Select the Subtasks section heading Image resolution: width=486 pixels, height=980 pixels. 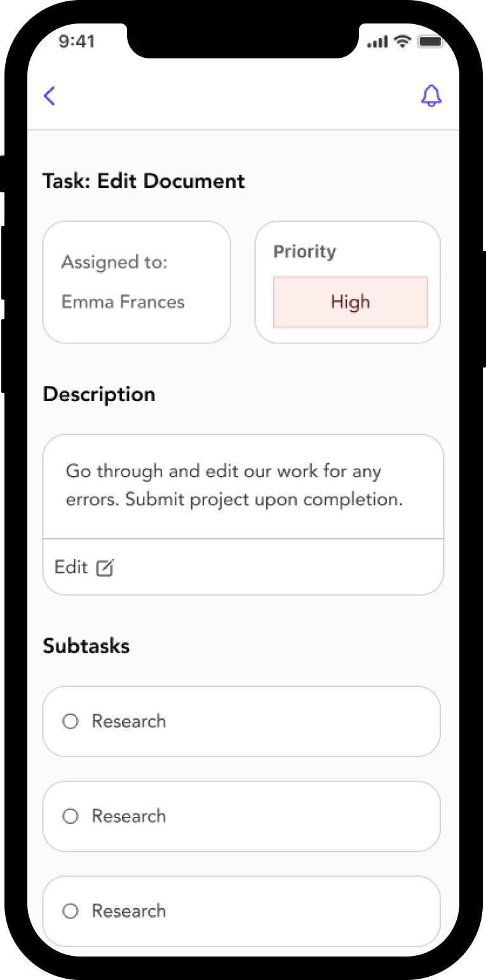(x=86, y=646)
